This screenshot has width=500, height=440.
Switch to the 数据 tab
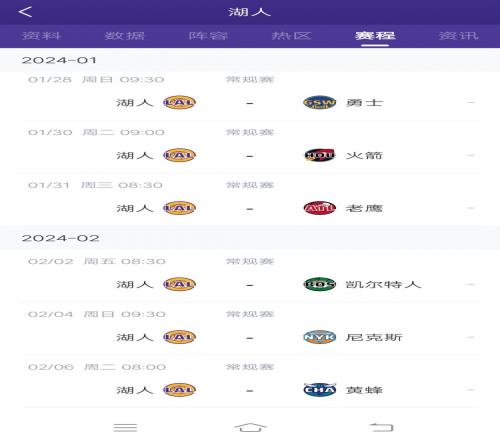click(x=125, y=36)
